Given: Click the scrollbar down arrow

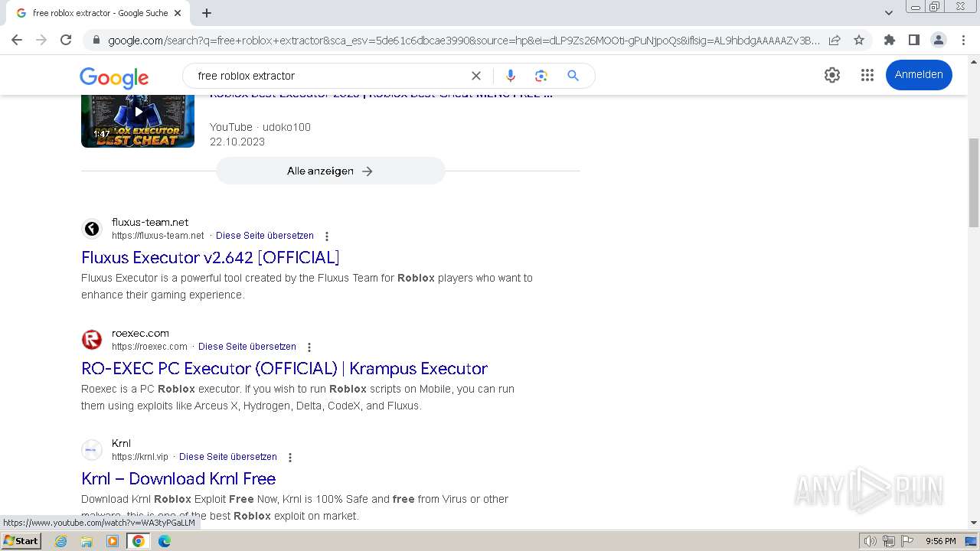Looking at the screenshot, I should (974, 523).
